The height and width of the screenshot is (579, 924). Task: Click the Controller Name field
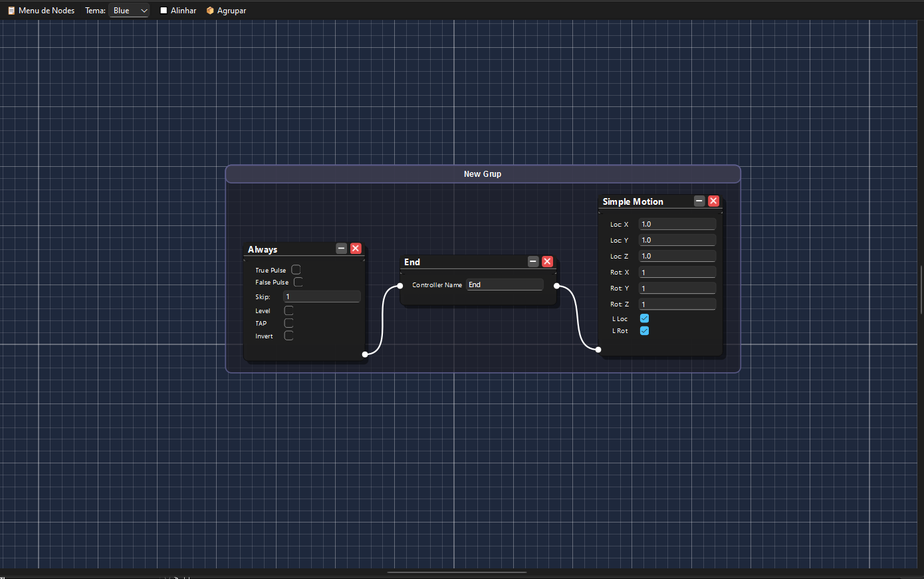coord(505,285)
